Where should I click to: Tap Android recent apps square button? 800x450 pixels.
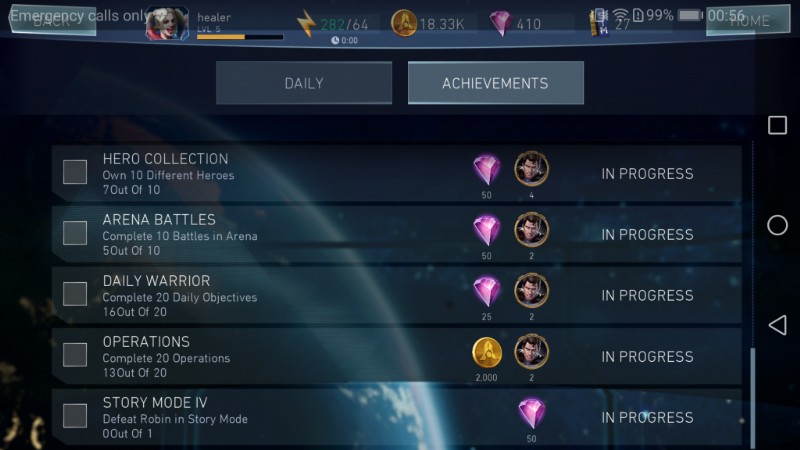pyautogui.click(x=777, y=125)
